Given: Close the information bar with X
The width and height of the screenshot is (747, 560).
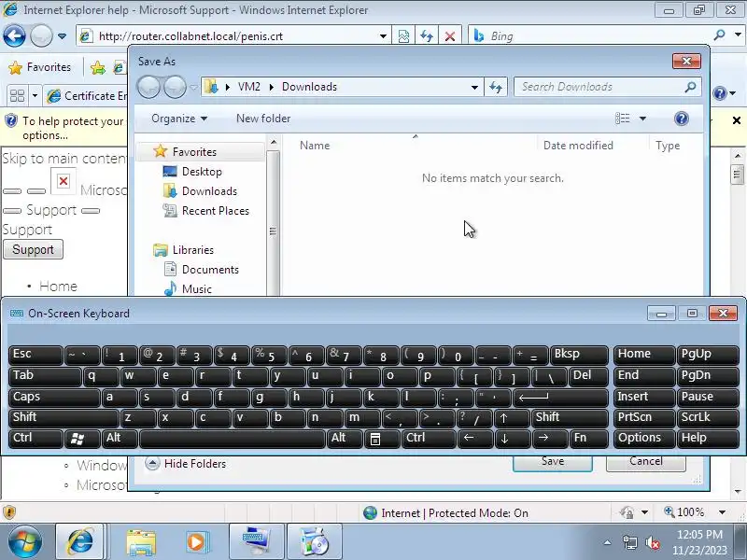Looking at the screenshot, I should 736,120.
